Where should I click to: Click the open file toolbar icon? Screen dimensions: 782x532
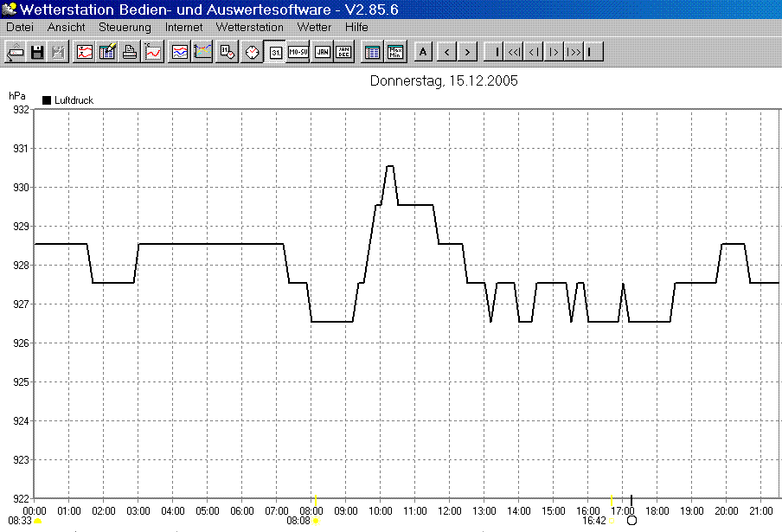click(16, 52)
